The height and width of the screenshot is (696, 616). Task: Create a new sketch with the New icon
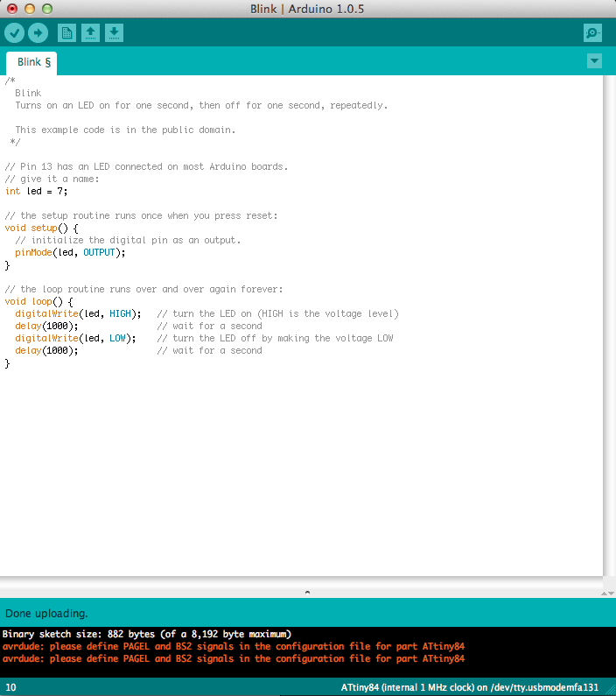pos(66,33)
